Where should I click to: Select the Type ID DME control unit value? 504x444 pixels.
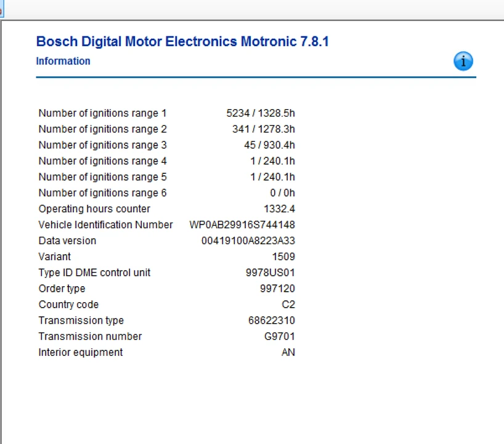[x=270, y=273]
